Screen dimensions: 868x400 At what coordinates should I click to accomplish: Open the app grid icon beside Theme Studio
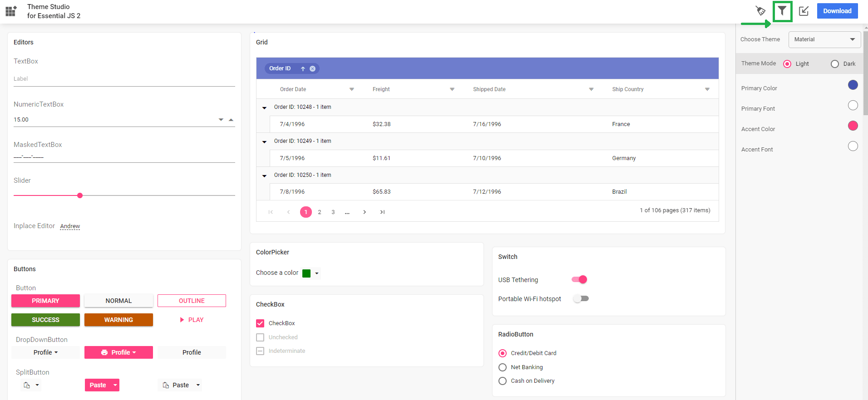(11, 11)
